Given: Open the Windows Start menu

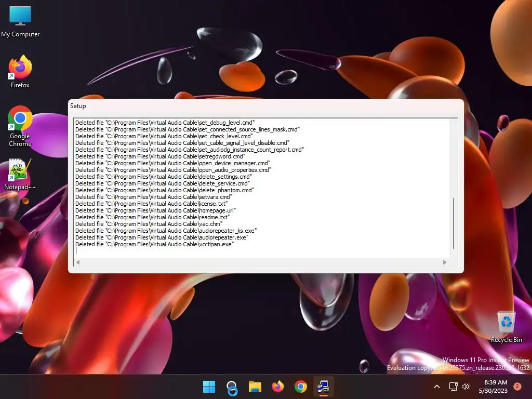Looking at the screenshot, I should tap(209, 387).
